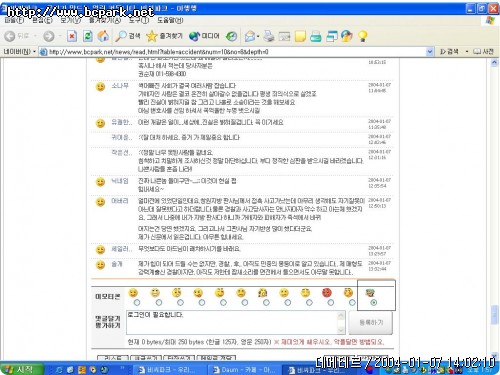Open the Search (검색) magnifier tool
500x375 pixels.
pyautogui.click(x=121, y=36)
